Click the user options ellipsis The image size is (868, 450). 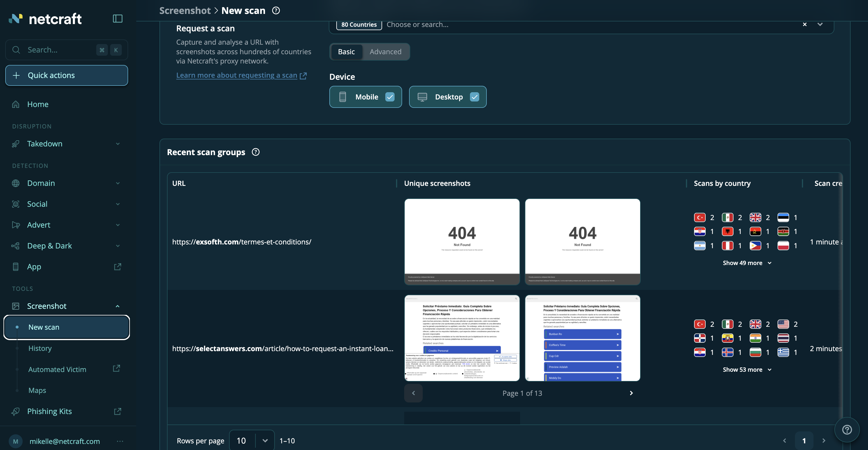(x=120, y=441)
